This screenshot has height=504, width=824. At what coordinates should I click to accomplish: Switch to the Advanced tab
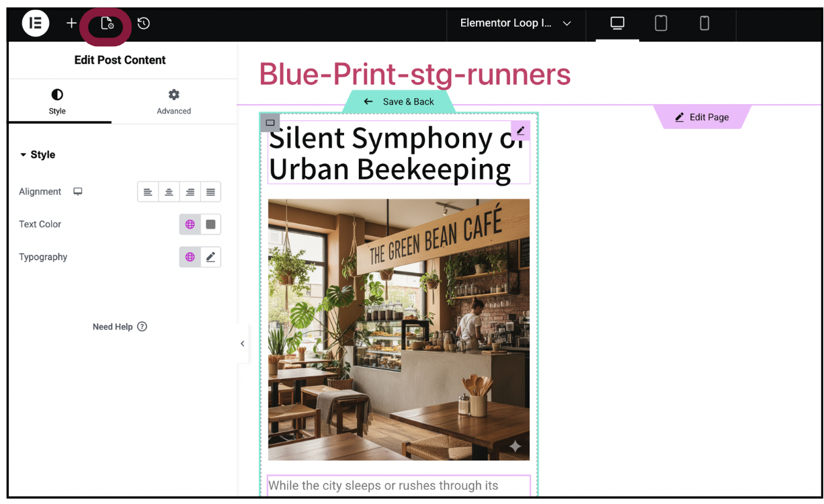[x=173, y=101]
